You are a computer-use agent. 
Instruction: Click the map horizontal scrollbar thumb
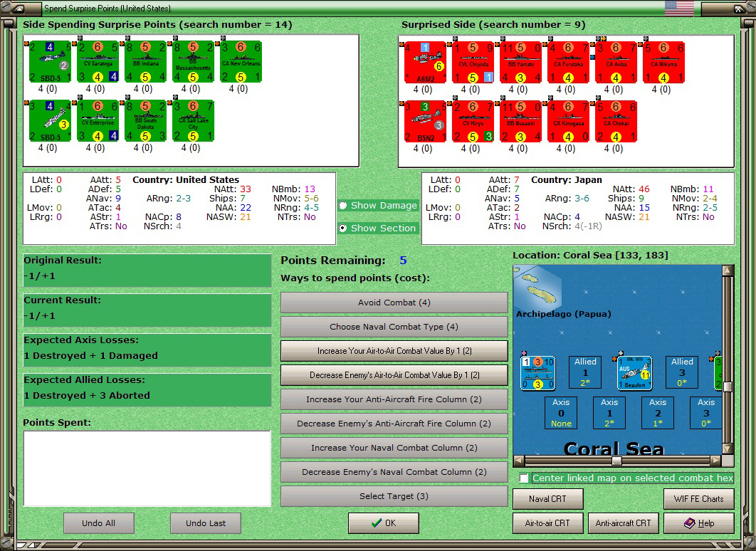point(616,461)
